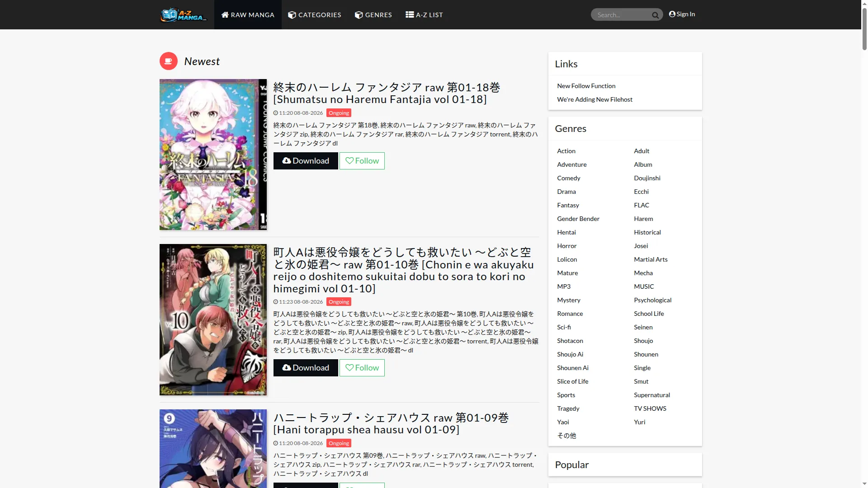Viewport: 868px width, 488px height.
Task: Open the RAW MANGA menu item
Action: [x=248, y=15]
